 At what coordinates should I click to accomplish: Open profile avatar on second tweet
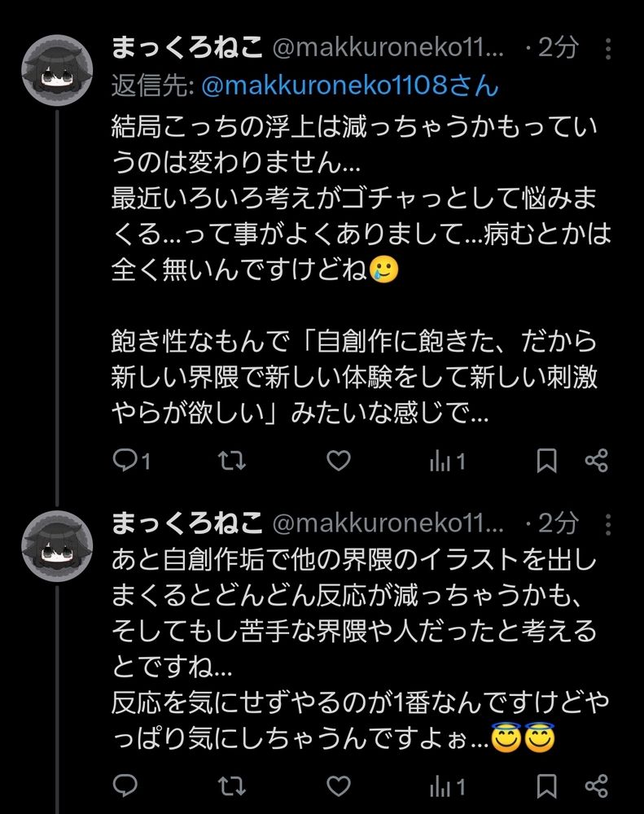[x=57, y=545]
